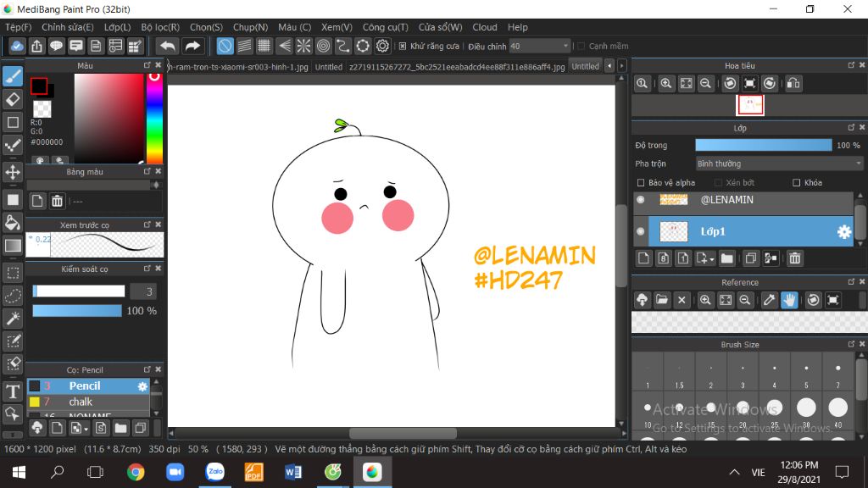
Task: Select the rectangular Selection tool
Action: [13, 273]
